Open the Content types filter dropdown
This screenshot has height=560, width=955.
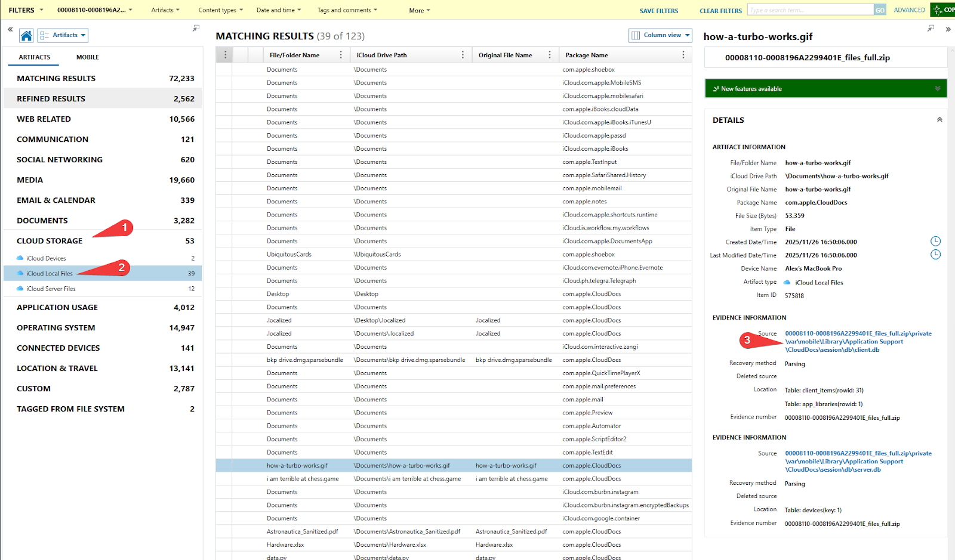pos(220,10)
